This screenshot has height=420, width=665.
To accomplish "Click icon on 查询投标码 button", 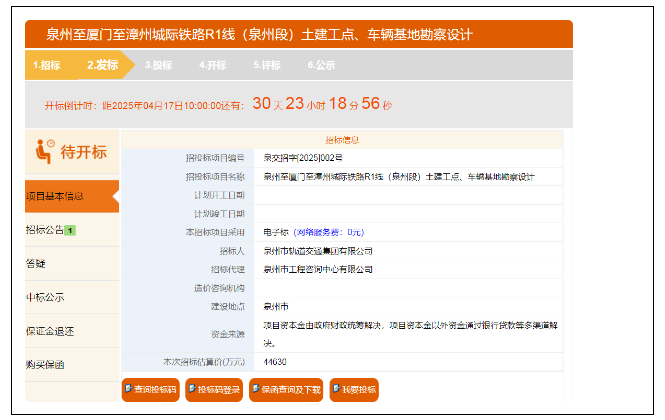I will coord(128,389).
